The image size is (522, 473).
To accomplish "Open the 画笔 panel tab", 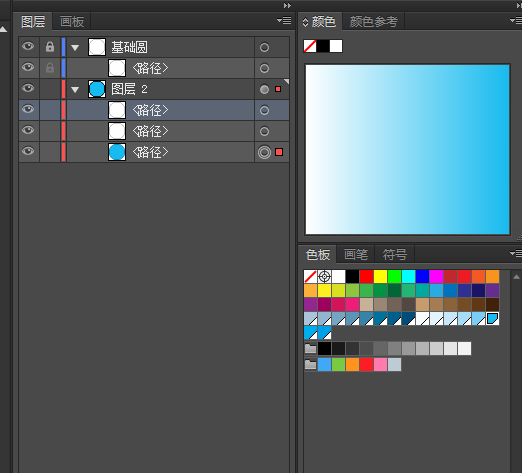I will [356, 255].
